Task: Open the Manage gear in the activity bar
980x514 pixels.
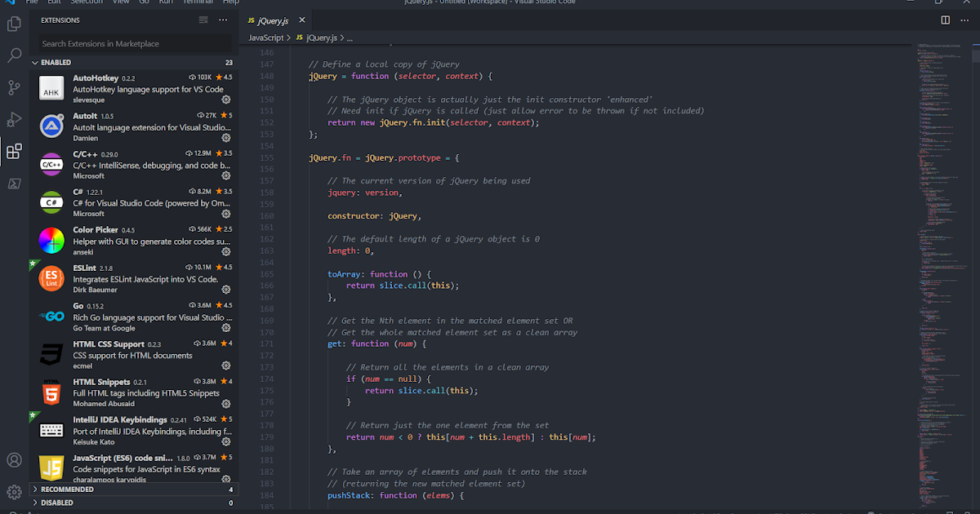Action: coord(14,492)
